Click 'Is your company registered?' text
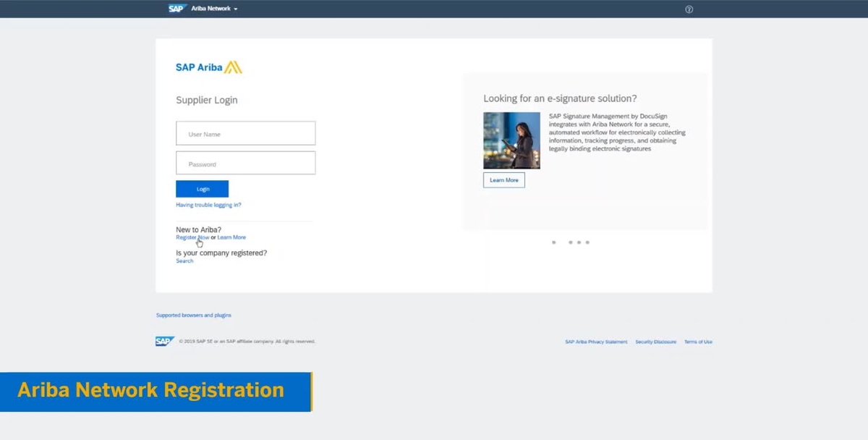Viewport: 868px width, 440px height. 221,253
